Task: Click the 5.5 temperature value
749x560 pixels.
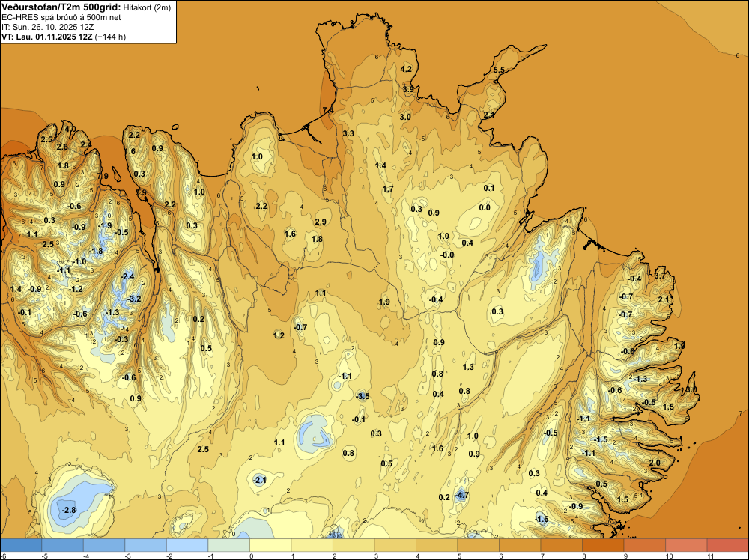Action: 499,70
